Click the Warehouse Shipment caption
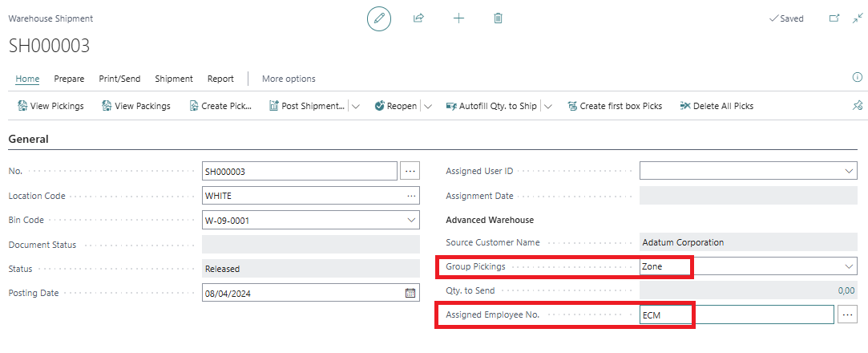The image size is (868, 353). (51, 18)
